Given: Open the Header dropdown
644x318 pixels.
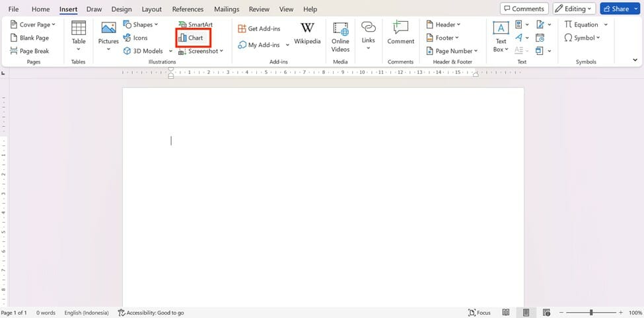Looking at the screenshot, I should [443, 24].
